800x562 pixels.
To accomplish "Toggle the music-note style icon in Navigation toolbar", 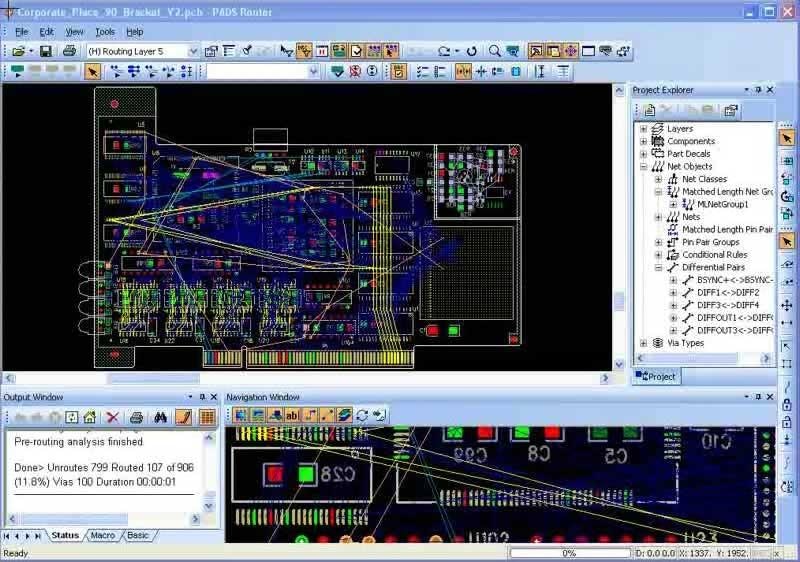I will tap(310, 416).
